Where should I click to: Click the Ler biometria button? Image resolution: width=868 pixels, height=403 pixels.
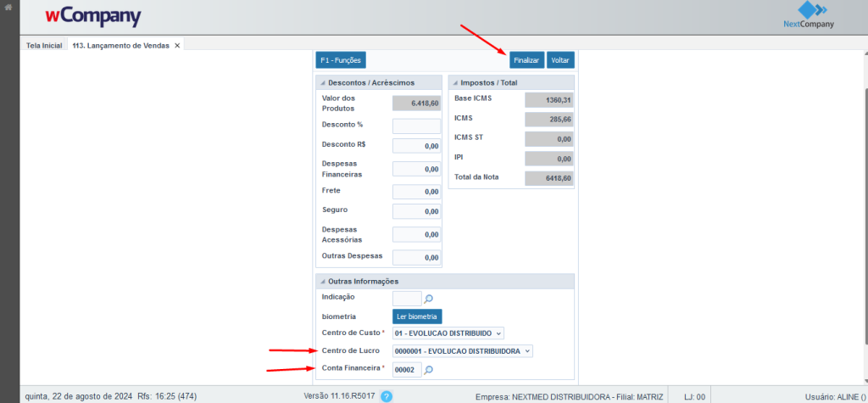[417, 316]
